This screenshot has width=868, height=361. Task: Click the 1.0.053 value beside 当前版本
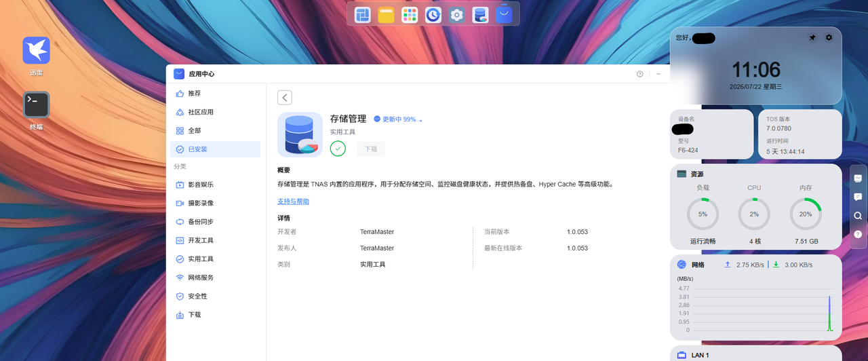(x=577, y=232)
